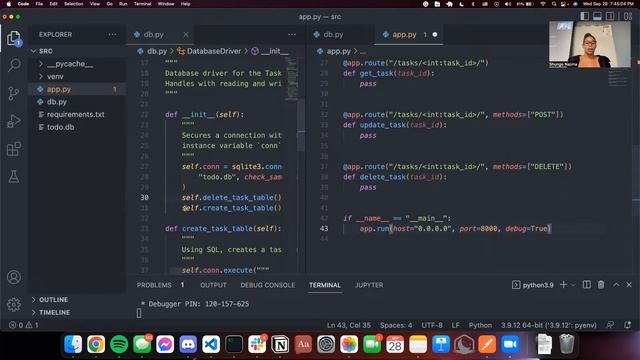640x360 pixels.
Task: Open Explorer more actions ellipsis
Action: (112, 35)
